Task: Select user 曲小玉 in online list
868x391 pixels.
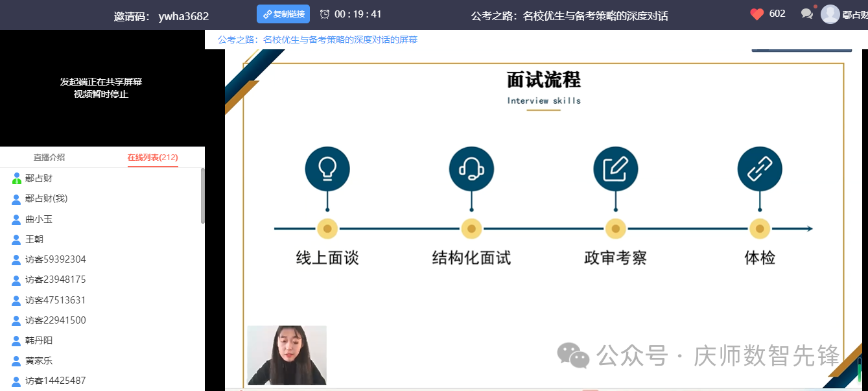Action: 39,219
